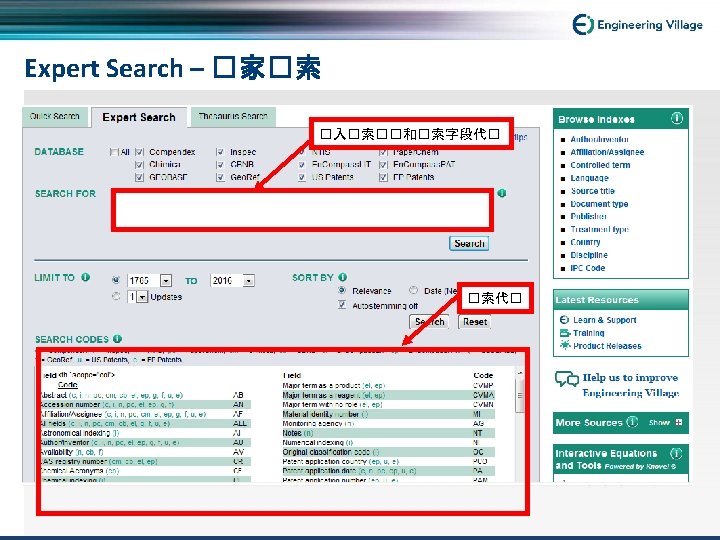Open the Limit To info icon
Screen dimensions: 720x540
point(85,277)
